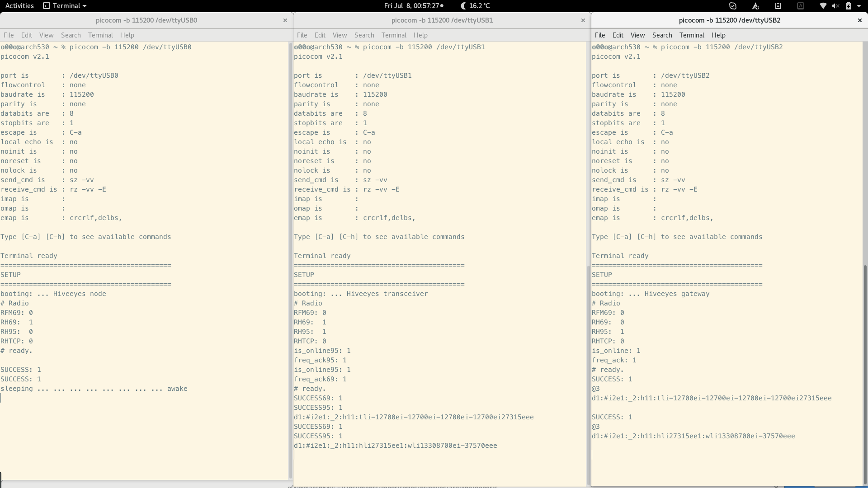
Task: Open the Terminal app menu dropdown
Action: click(x=65, y=6)
